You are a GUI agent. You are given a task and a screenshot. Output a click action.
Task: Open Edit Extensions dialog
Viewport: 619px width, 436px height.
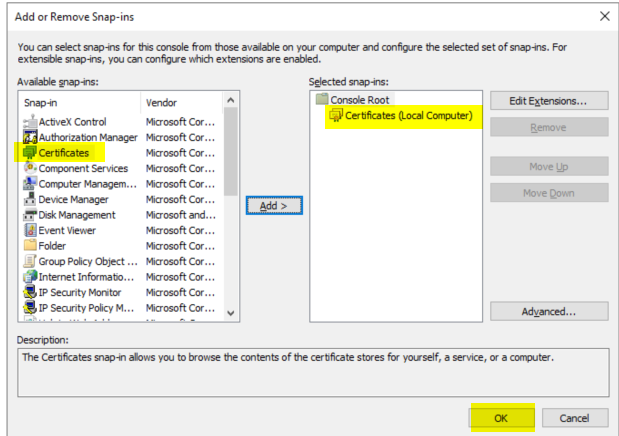[549, 101]
